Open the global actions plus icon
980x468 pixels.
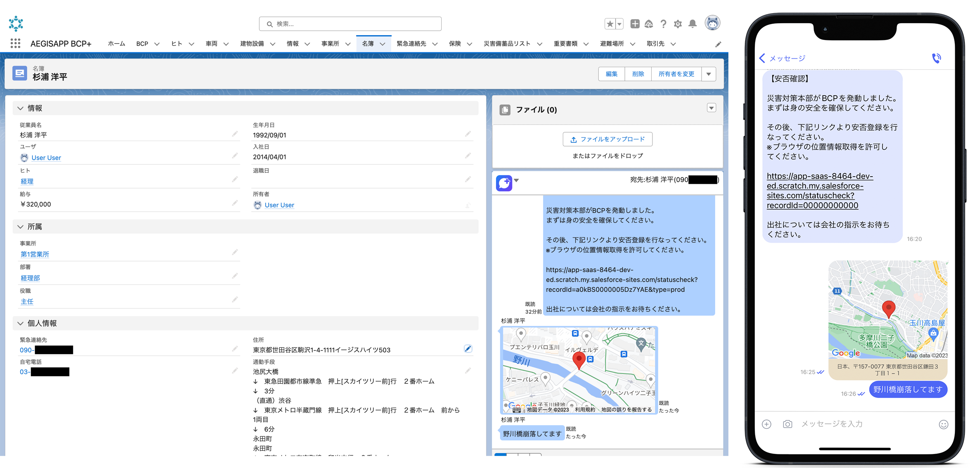(x=635, y=24)
